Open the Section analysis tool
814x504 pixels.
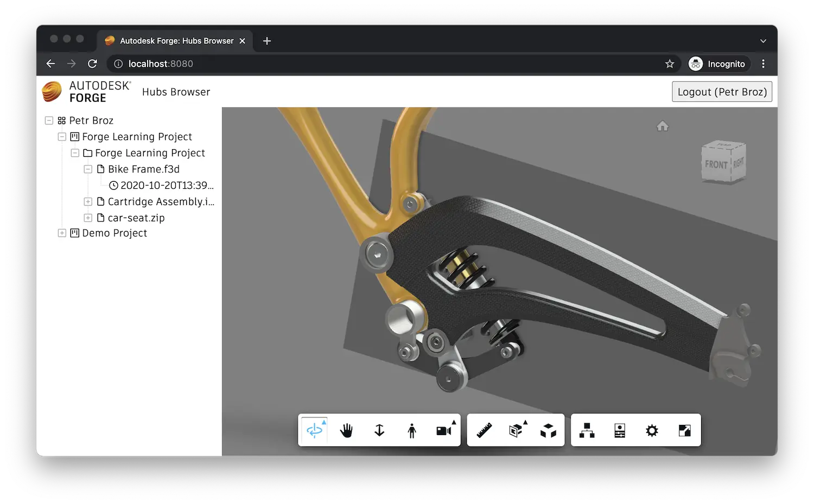(516, 431)
